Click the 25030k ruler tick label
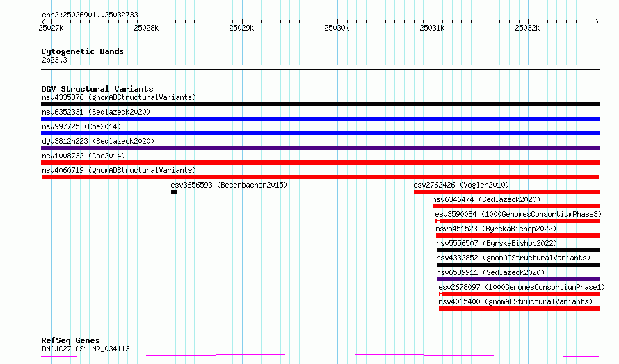 337,28
